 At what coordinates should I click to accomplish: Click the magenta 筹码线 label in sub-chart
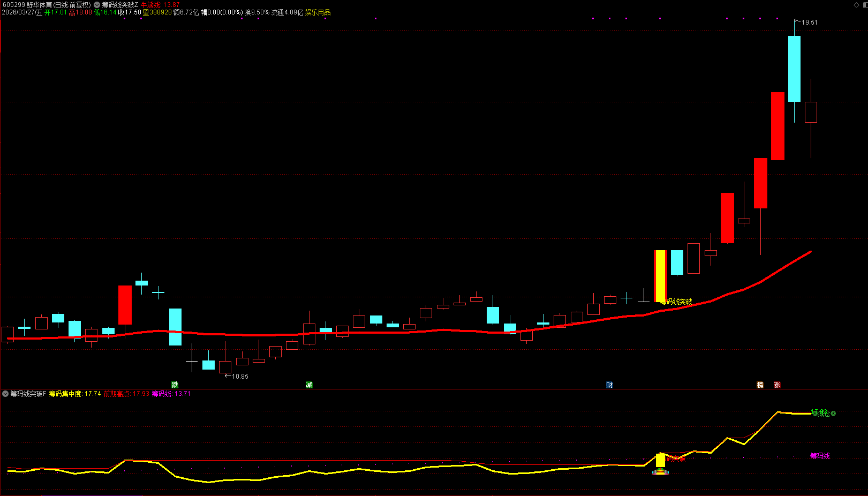click(x=820, y=456)
